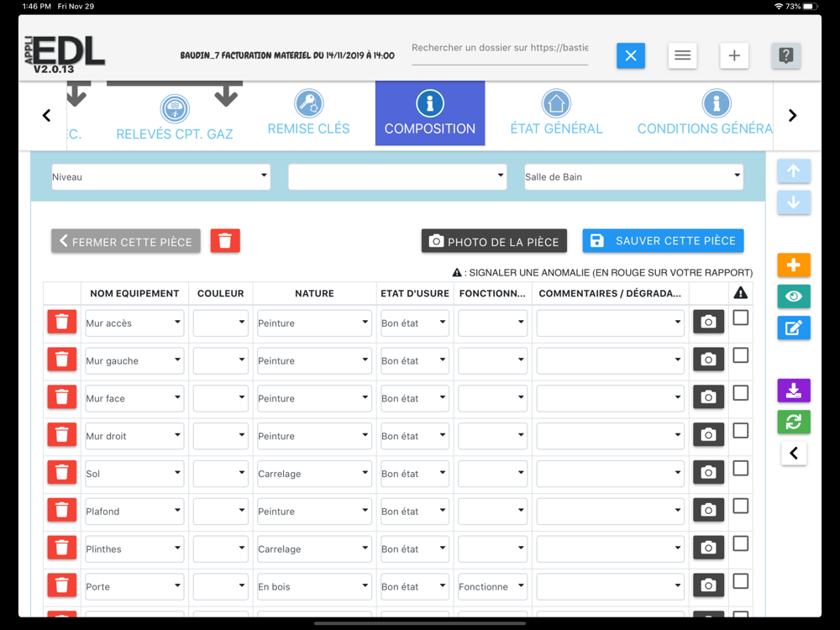
Task: Click the green refresh sync icon
Action: [x=794, y=422]
